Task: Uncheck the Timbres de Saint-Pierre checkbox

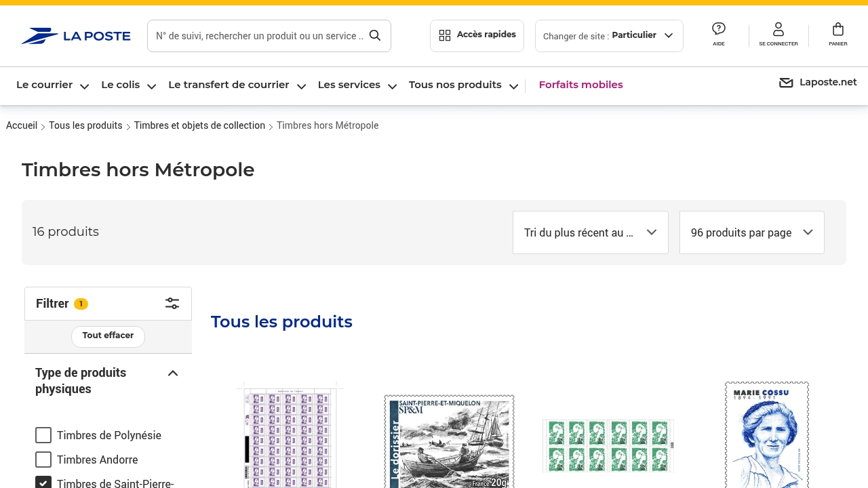Action: pyautogui.click(x=43, y=483)
